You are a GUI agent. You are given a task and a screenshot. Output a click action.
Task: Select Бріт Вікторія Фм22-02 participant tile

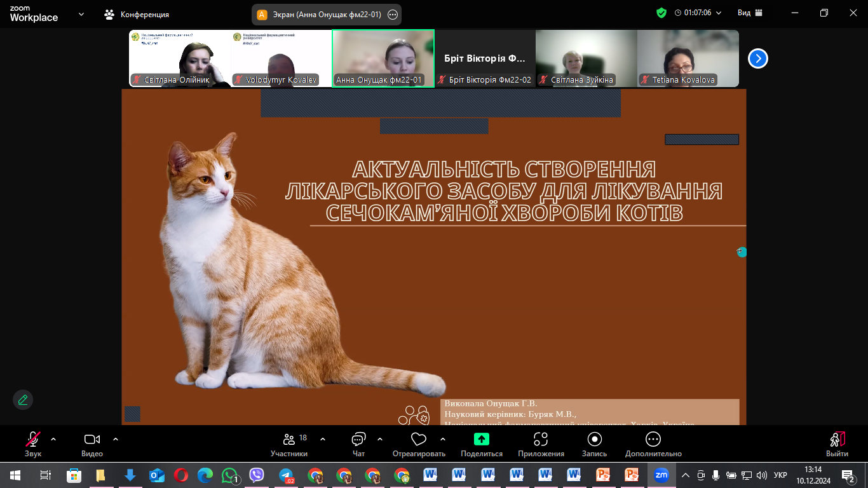tap(485, 58)
